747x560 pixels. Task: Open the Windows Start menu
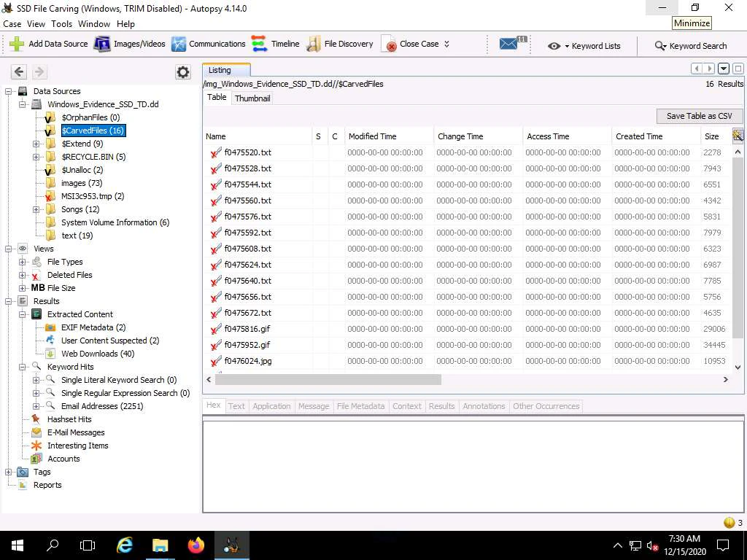pos(18,545)
